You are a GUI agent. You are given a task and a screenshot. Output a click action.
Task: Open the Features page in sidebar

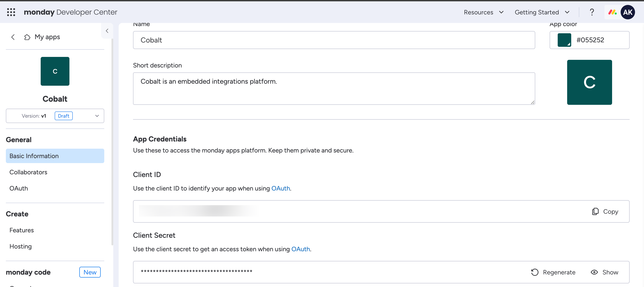[x=22, y=230]
